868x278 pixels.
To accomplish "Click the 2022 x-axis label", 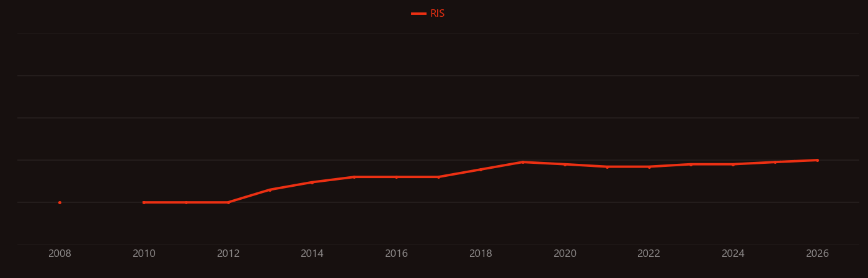I will (649, 254).
